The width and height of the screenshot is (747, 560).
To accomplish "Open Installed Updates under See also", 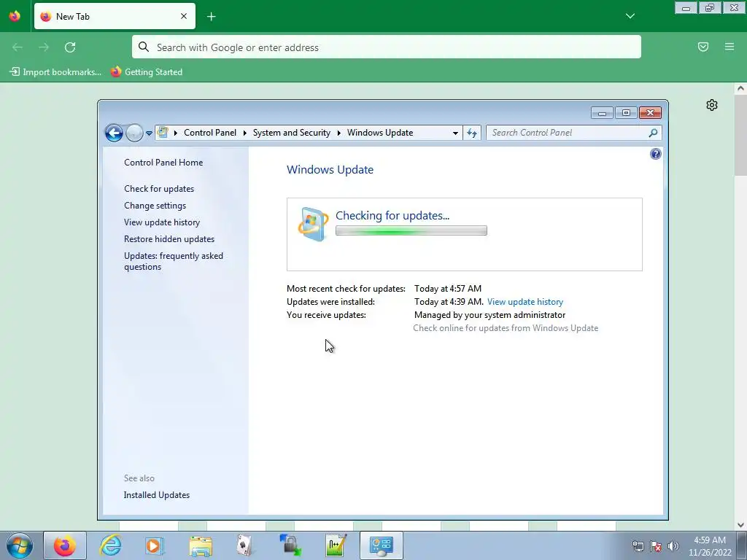I will click(157, 495).
